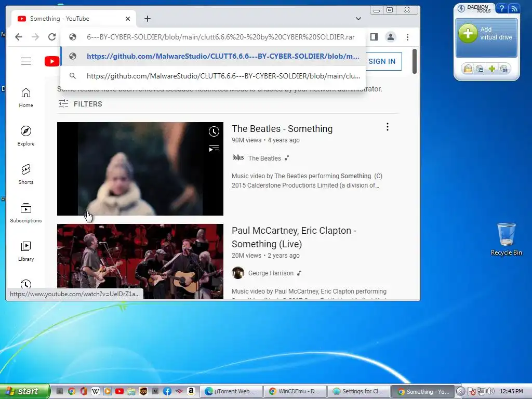
Task: Close the Something - YouTube tab
Action: coord(128,19)
